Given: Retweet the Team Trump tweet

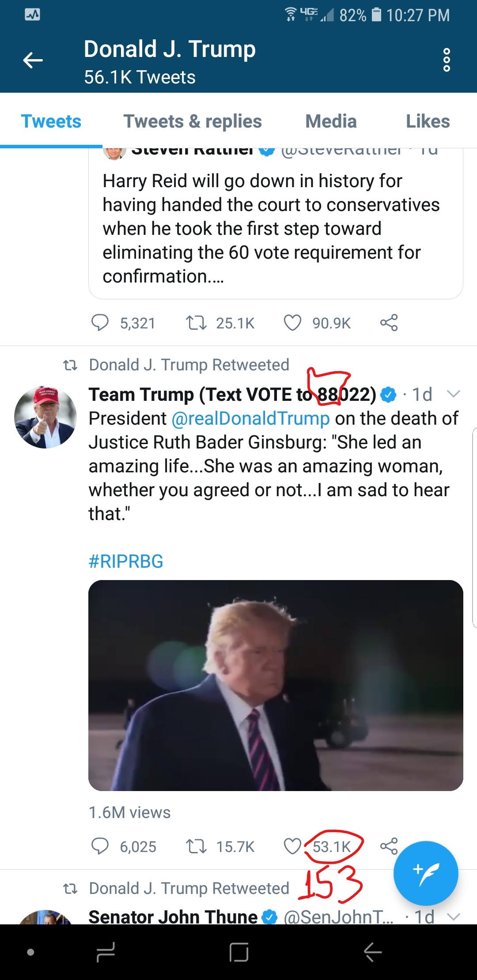Looking at the screenshot, I should tap(196, 846).
